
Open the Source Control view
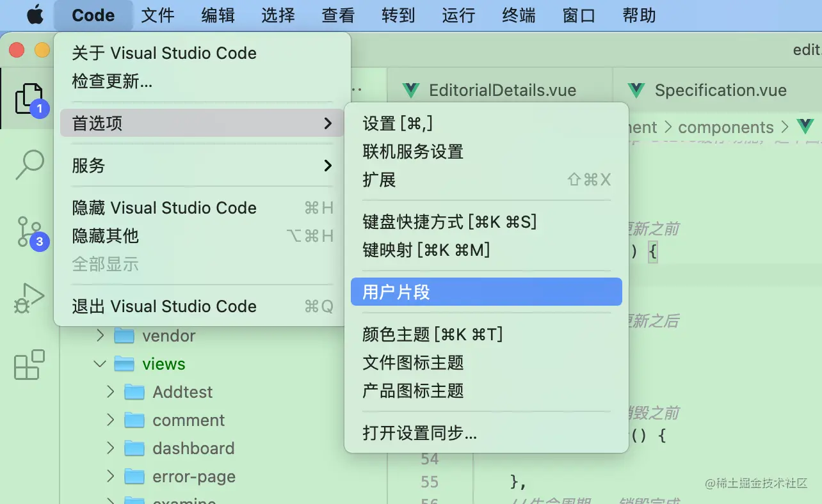[x=29, y=232]
